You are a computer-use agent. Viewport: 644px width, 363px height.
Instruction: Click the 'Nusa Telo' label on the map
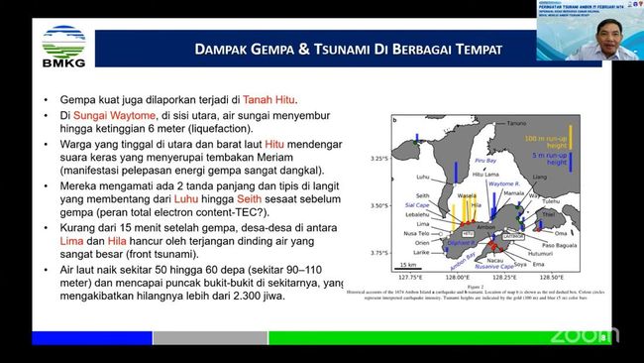pos(416,233)
